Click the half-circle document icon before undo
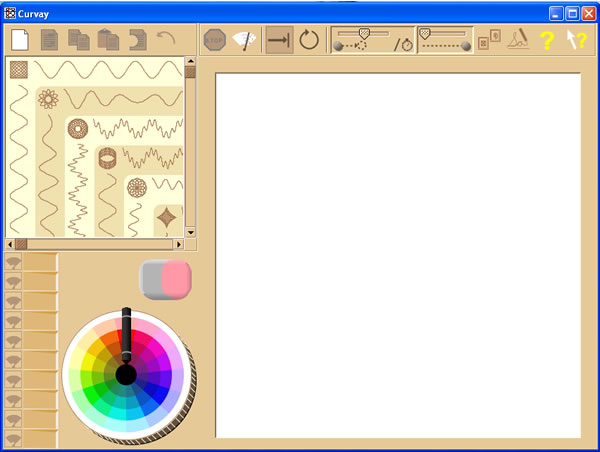Image resolution: width=600 pixels, height=452 pixels. [x=138, y=40]
